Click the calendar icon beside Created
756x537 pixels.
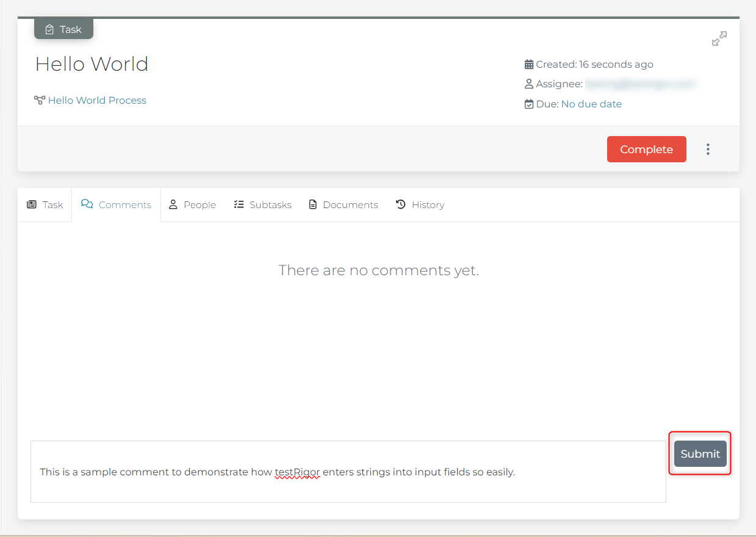(528, 64)
